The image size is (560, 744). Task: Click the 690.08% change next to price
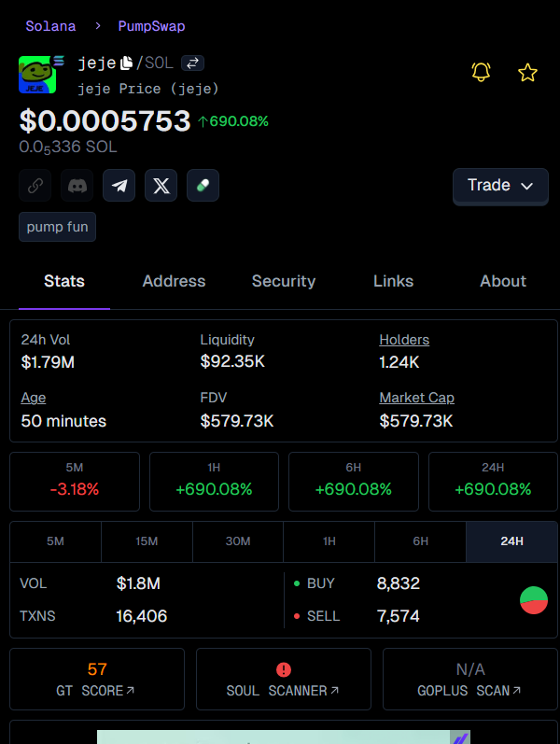click(x=233, y=121)
